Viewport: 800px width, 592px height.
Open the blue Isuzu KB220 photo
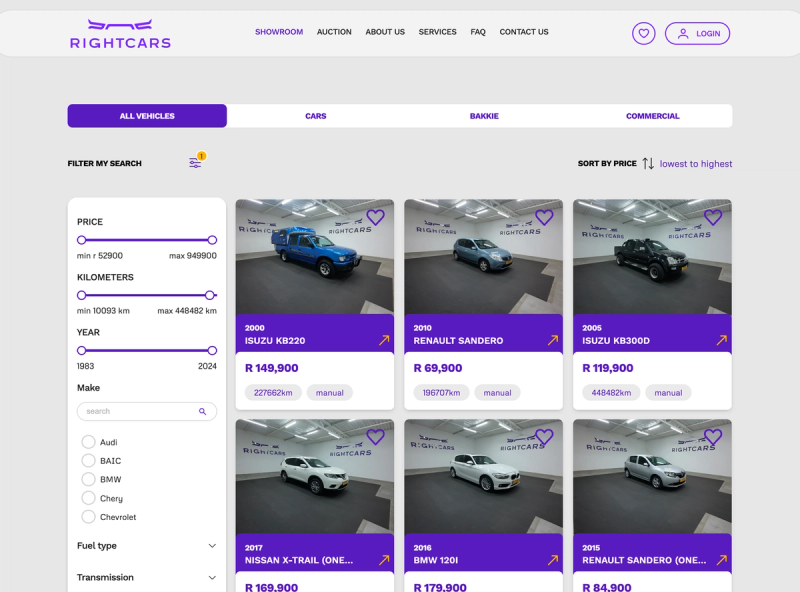click(315, 257)
